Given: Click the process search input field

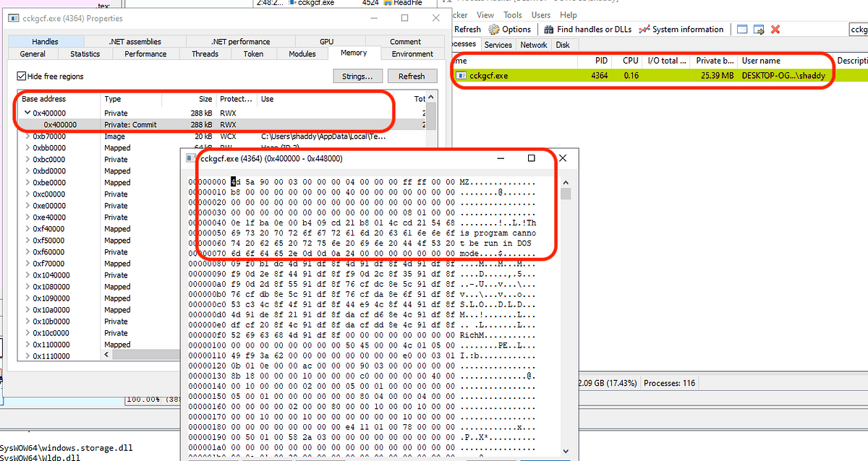Looking at the screenshot, I should point(858,30).
